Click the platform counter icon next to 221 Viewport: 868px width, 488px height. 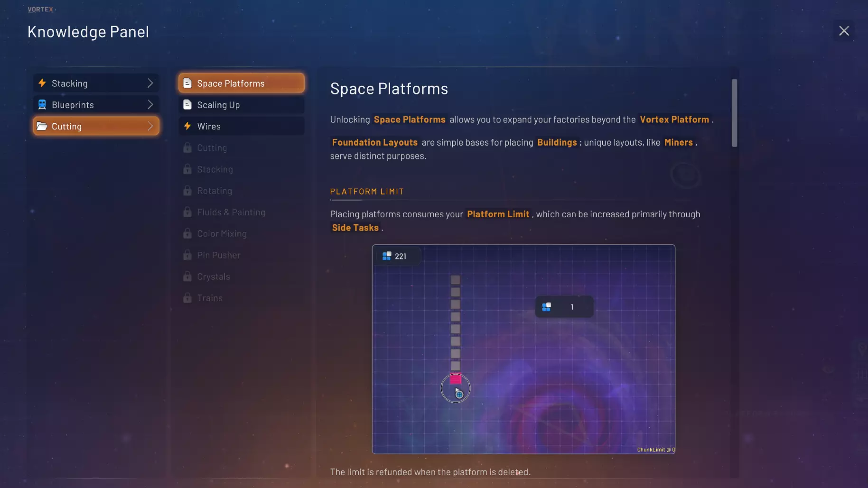pos(387,256)
